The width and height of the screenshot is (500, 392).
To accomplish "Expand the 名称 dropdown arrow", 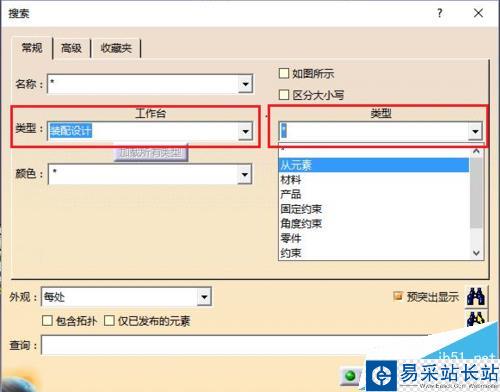I will (245, 84).
